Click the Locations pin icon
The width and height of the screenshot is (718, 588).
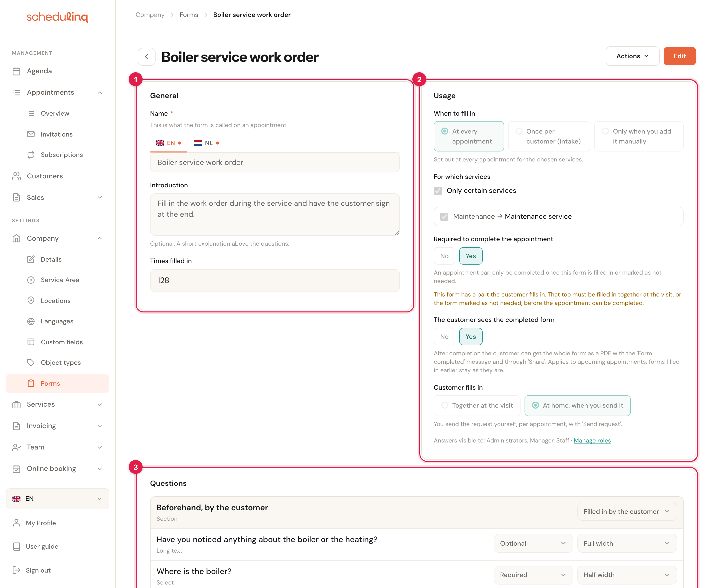[31, 301]
